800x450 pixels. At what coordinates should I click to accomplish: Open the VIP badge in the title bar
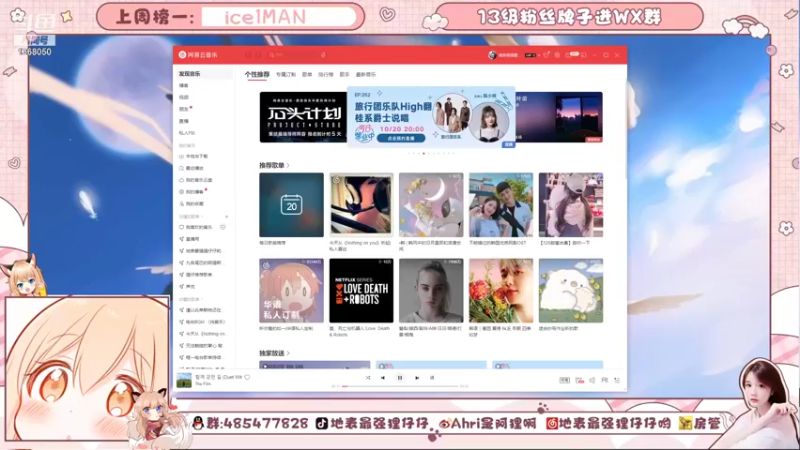[x=530, y=55]
